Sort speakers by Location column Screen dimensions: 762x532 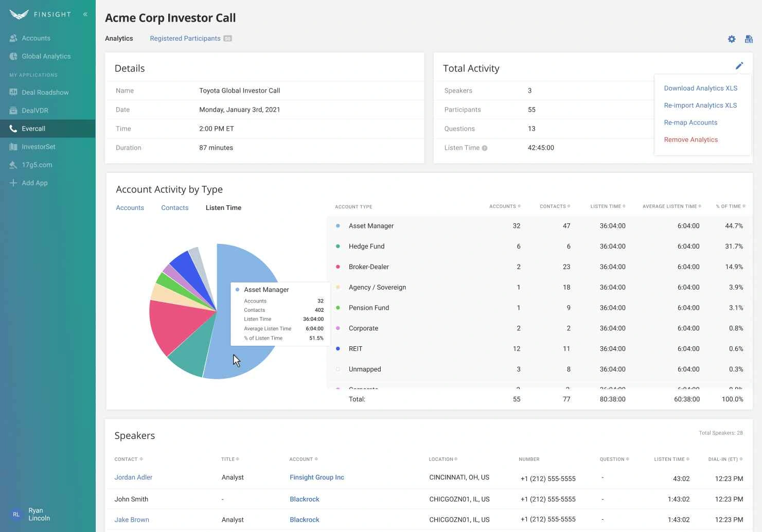click(443, 459)
